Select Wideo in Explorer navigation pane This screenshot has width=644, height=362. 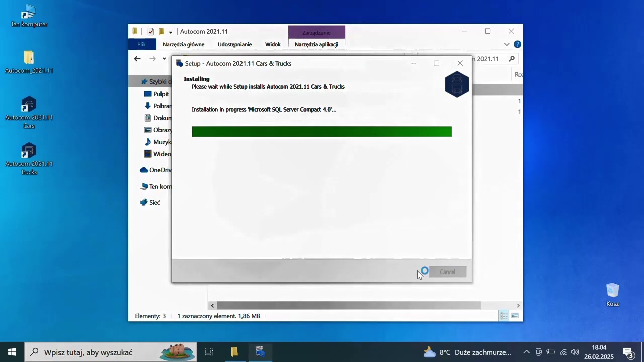157,154
